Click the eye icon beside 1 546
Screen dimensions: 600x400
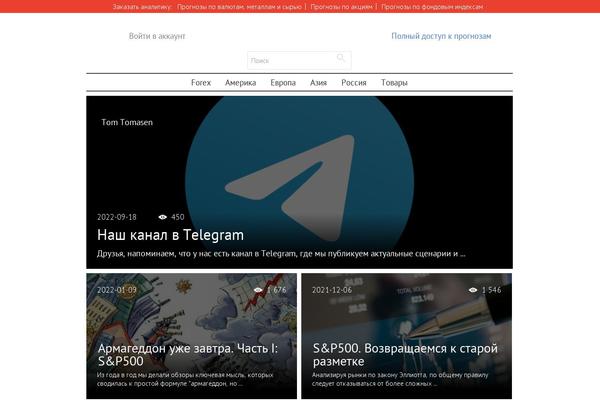tap(473, 290)
